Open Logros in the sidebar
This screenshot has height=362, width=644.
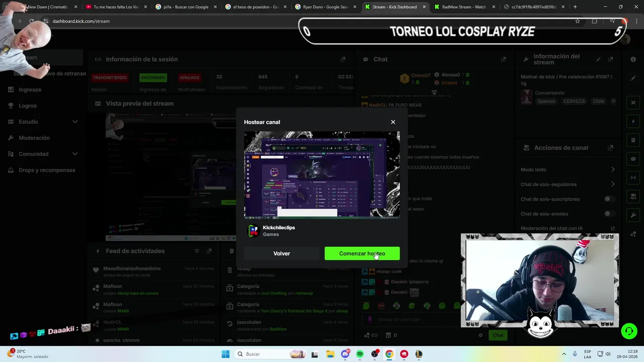coord(28,106)
